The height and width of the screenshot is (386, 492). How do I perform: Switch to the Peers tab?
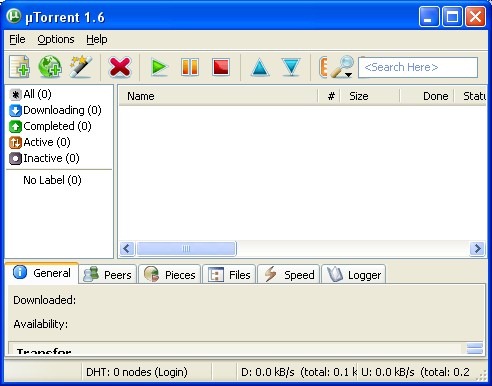click(x=108, y=275)
